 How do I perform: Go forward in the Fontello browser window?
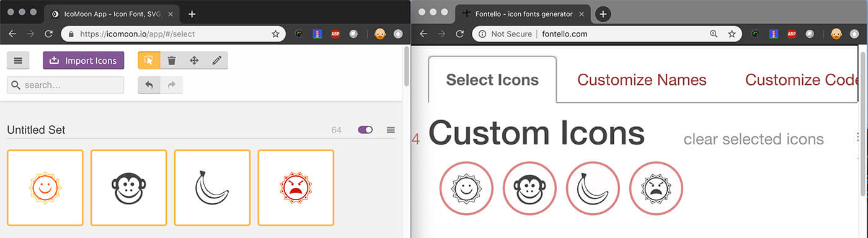pyautogui.click(x=441, y=34)
